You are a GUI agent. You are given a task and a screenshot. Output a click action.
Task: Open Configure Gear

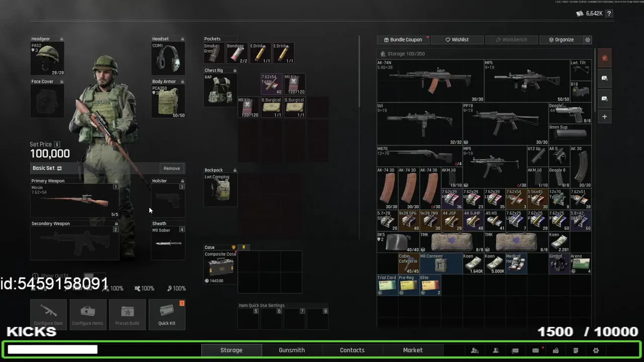[48, 315]
